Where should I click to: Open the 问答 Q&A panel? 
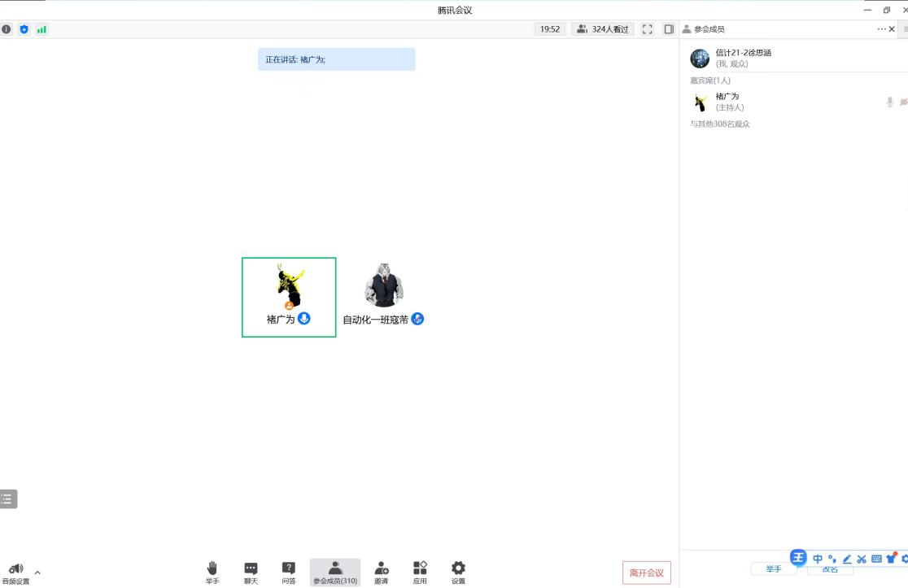coord(289,573)
